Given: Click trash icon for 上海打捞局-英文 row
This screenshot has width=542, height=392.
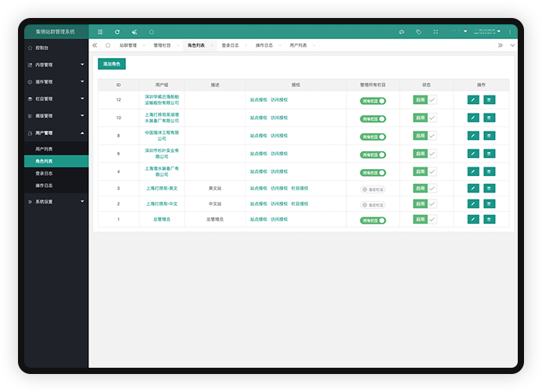Looking at the screenshot, I should (489, 189).
